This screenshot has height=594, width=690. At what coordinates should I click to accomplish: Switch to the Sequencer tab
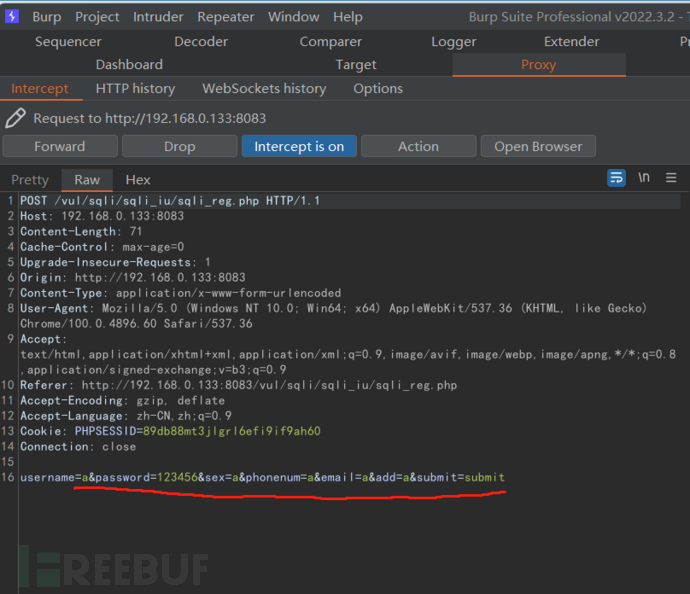click(68, 41)
